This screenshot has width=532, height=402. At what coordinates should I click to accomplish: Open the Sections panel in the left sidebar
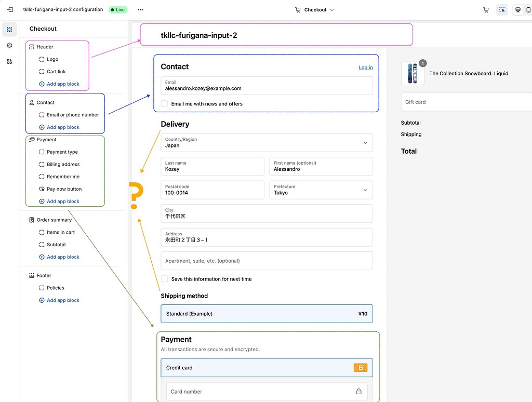coord(9,29)
